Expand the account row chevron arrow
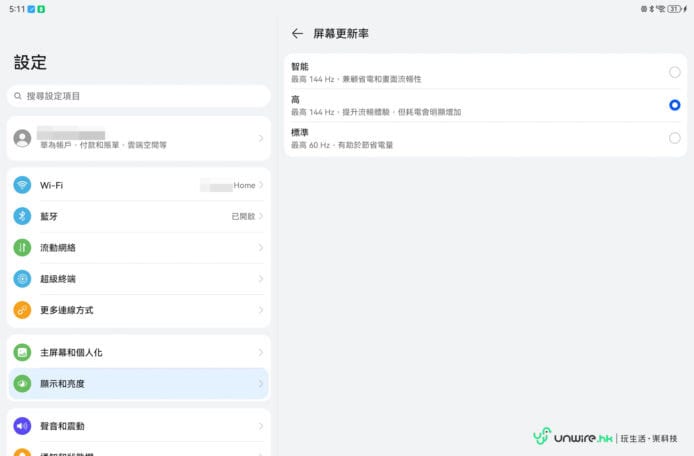 (261, 138)
